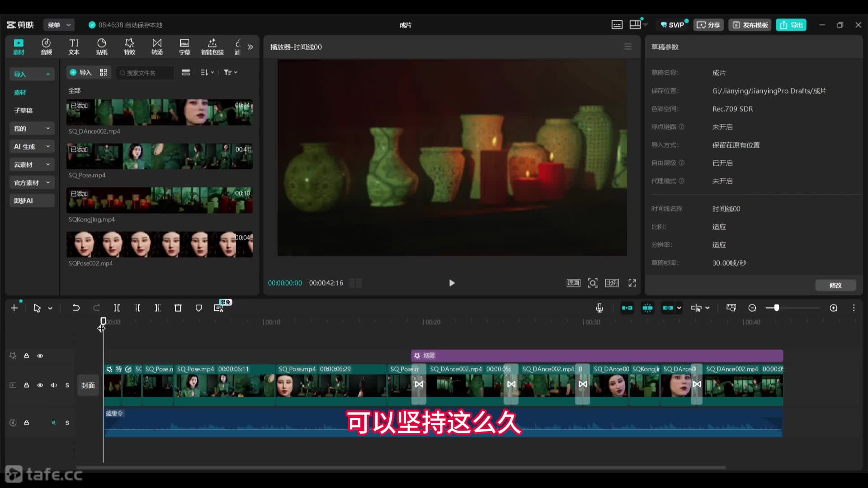Image resolution: width=868 pixels, height=488 pixels.
Task: Click the 导出 export button
Action: click(791, 25)
